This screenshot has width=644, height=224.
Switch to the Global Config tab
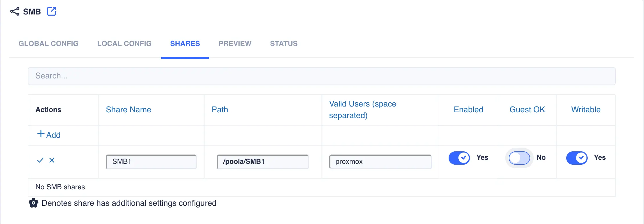(x=48, y=43)
